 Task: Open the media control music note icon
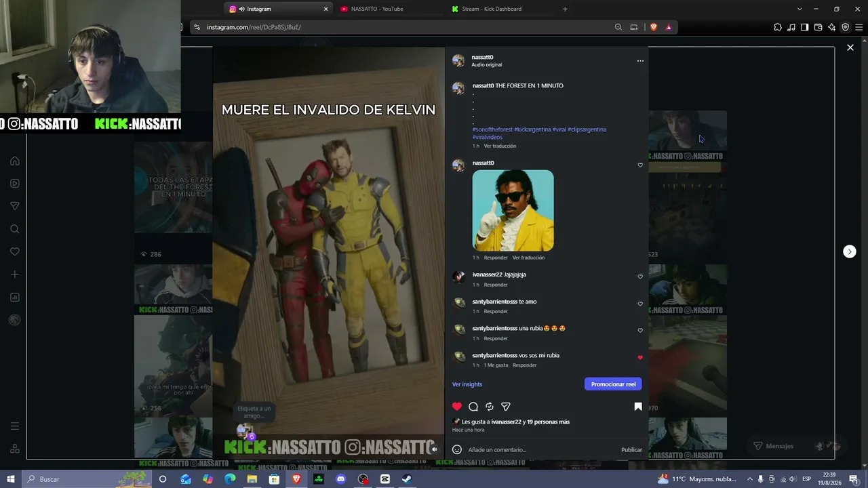coord(791,27)
